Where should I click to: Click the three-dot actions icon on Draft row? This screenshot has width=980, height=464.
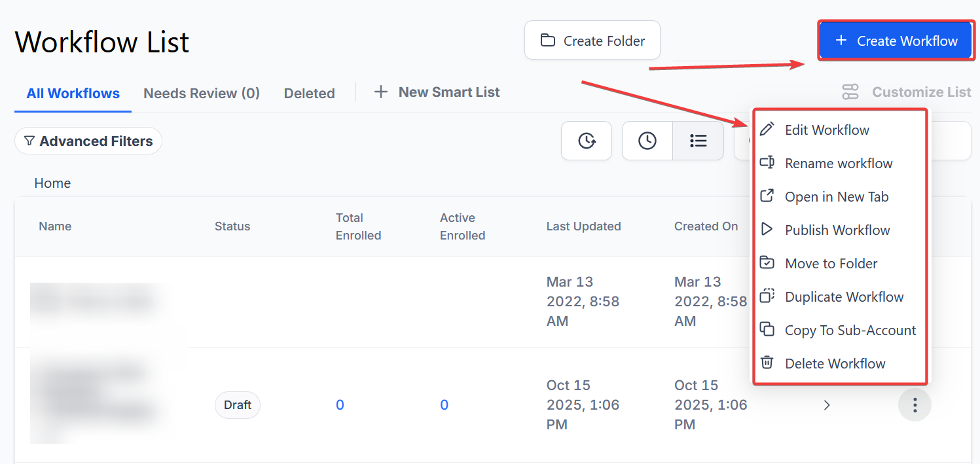[x=915, y=405]
